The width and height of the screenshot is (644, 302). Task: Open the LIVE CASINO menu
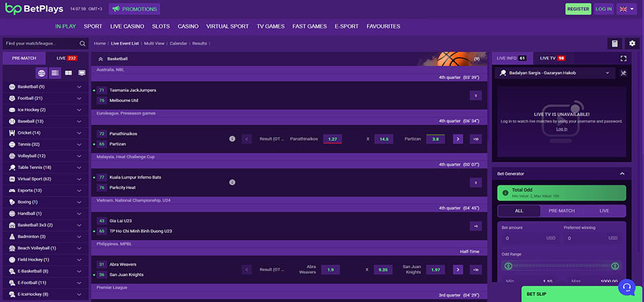[x=127, y=26]
